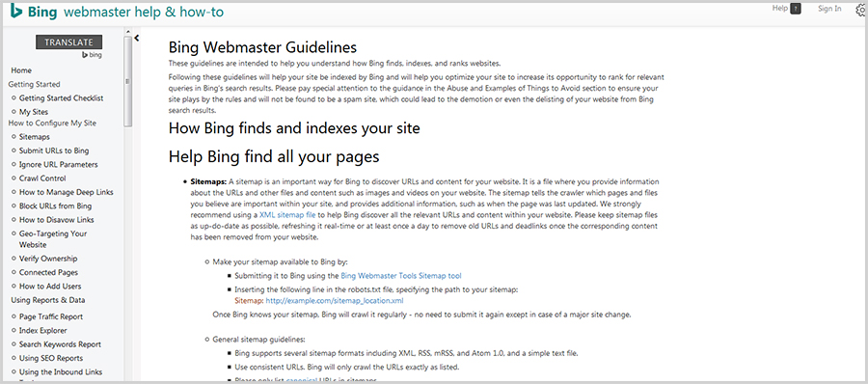Click the example.com sitemap_location.xml link
Viewport: 868px width, 384px height.
335,301
